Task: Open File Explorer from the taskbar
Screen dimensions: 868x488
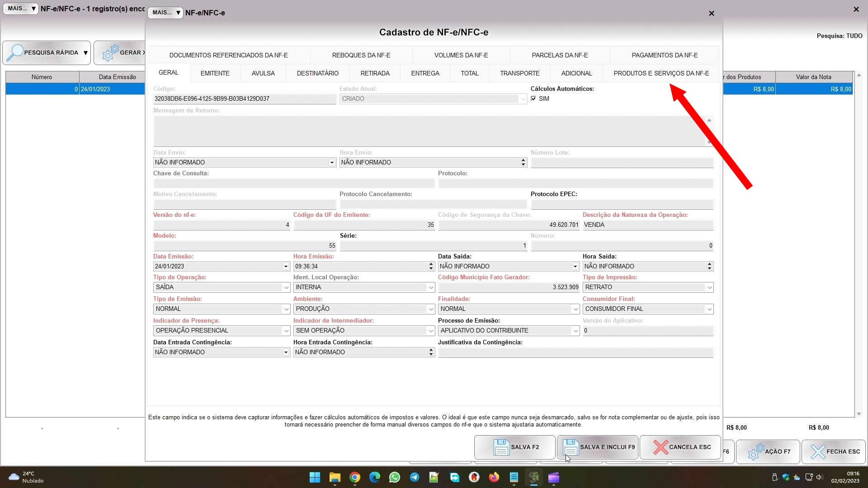Action: pos(335,477)
